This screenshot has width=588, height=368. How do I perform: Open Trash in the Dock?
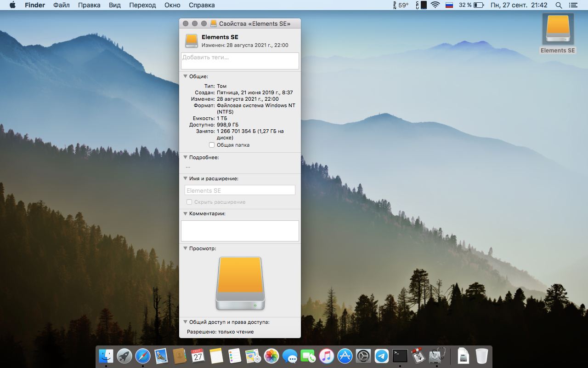click(x=482, y=356)
